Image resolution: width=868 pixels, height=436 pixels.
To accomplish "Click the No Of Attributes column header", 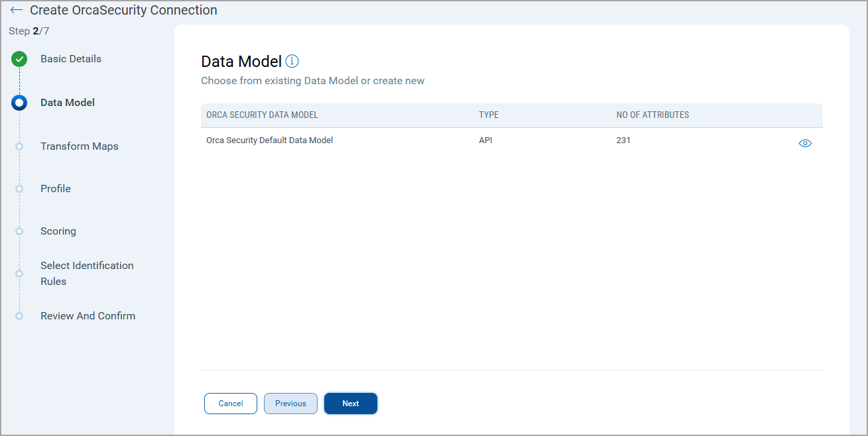I will tap(652, 115).
